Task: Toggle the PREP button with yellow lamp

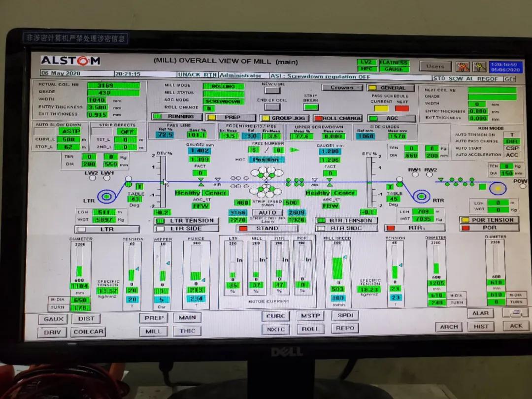Action: pyautogui.click(x=231, y=117)
